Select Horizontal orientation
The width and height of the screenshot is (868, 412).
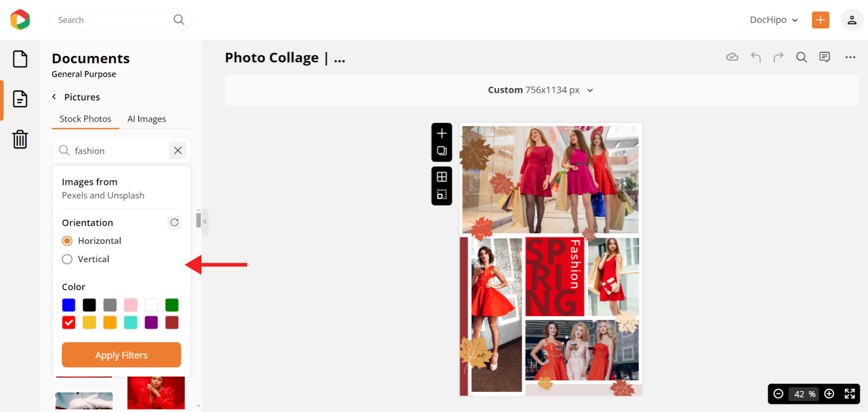click(x=67, y=241)
